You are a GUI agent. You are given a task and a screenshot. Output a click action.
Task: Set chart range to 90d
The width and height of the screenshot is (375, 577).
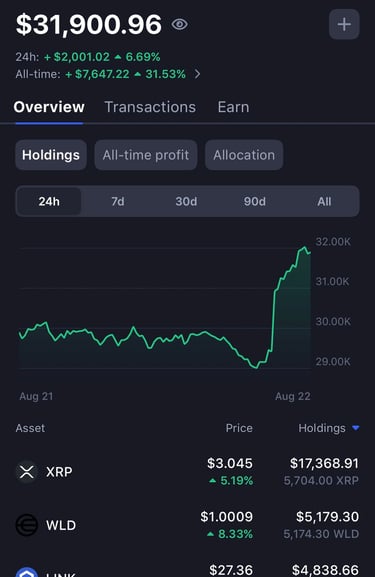(x=255, y=201)
